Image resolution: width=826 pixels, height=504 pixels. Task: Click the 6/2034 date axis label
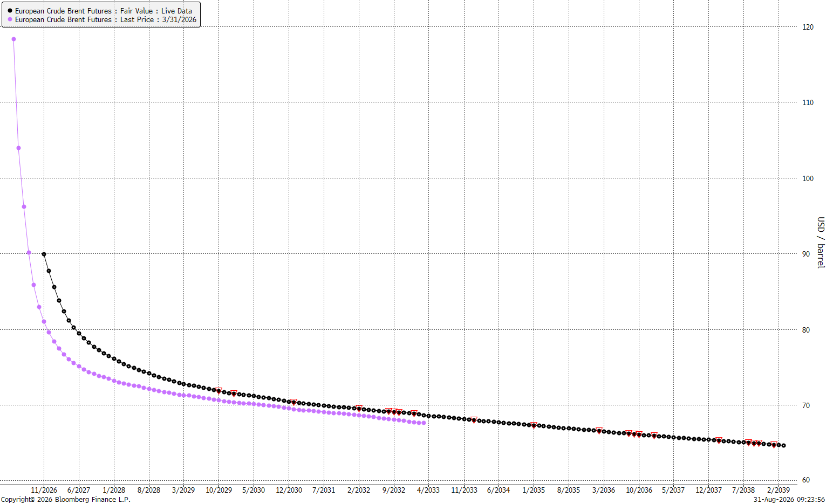coord(499,490)
